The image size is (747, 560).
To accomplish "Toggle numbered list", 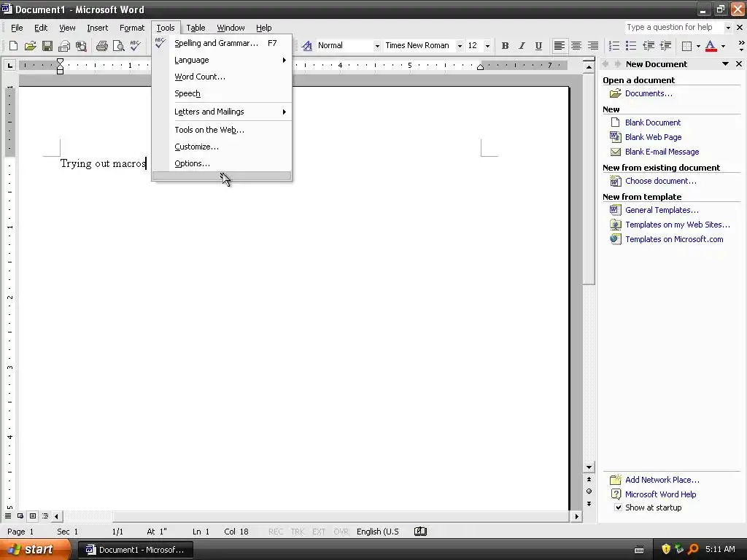I will pos(614,46).
